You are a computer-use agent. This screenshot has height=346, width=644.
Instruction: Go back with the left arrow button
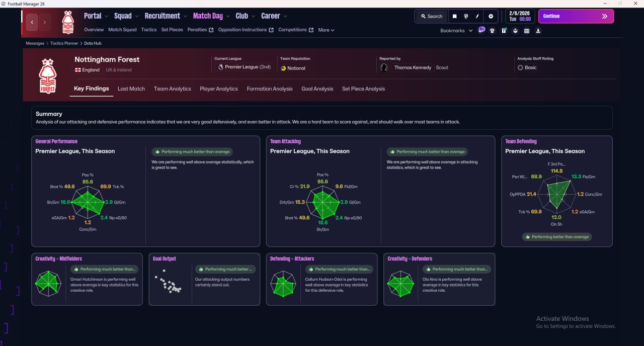point(32,22)
